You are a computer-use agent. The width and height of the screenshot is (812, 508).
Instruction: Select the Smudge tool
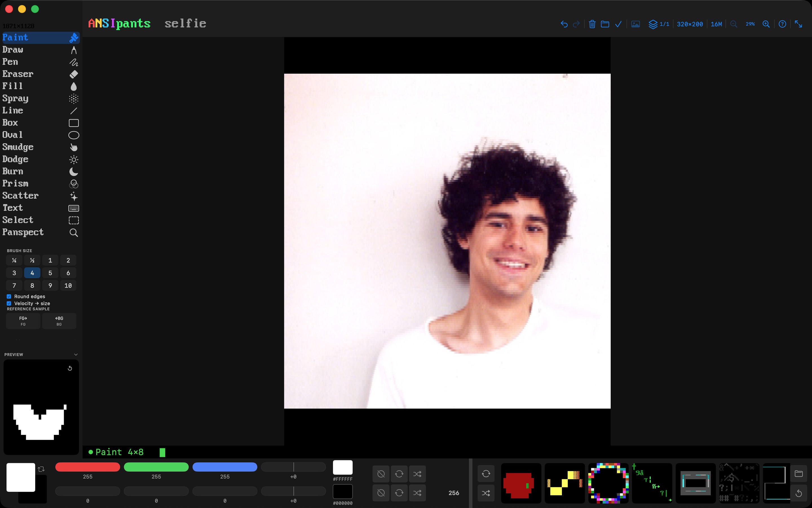pos(40,147)
